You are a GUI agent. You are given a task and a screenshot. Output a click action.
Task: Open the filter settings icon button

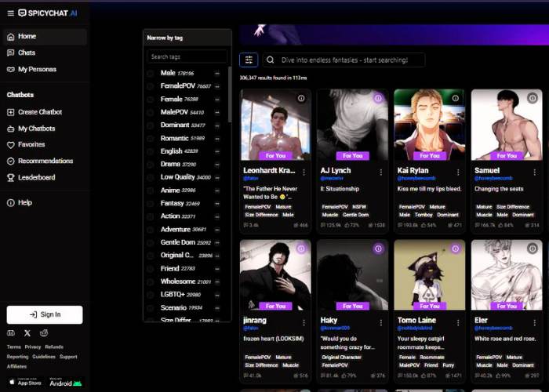coord(249,60)
